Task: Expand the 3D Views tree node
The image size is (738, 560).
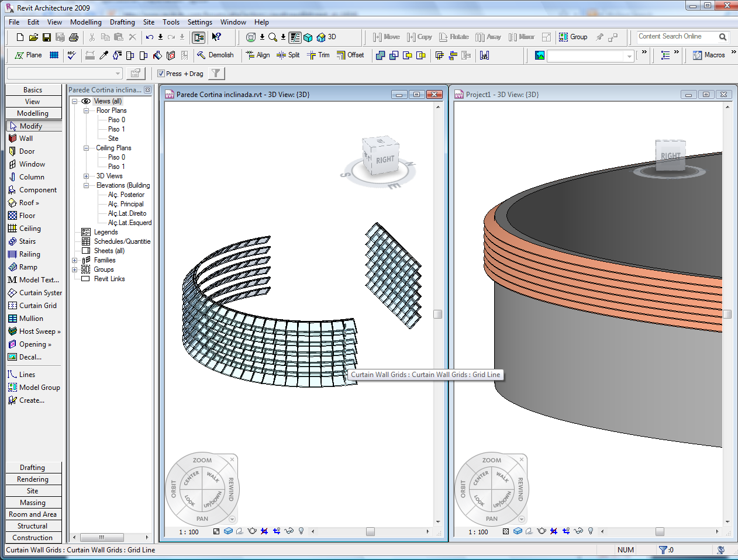Action: point(86,176)
